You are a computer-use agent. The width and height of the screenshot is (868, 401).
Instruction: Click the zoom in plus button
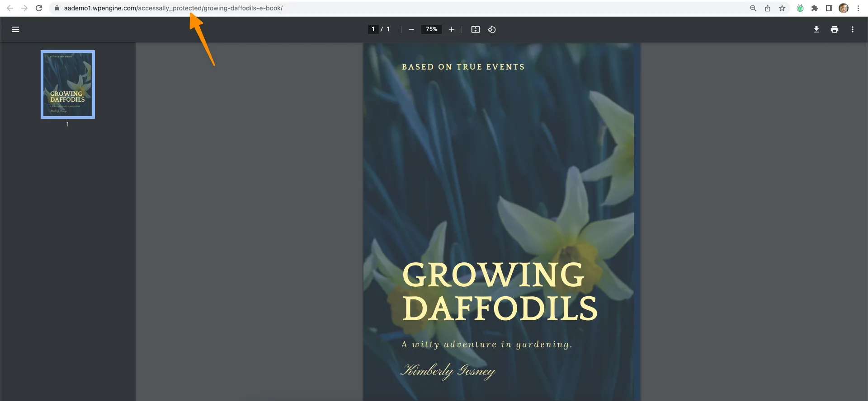click(451, 29)
